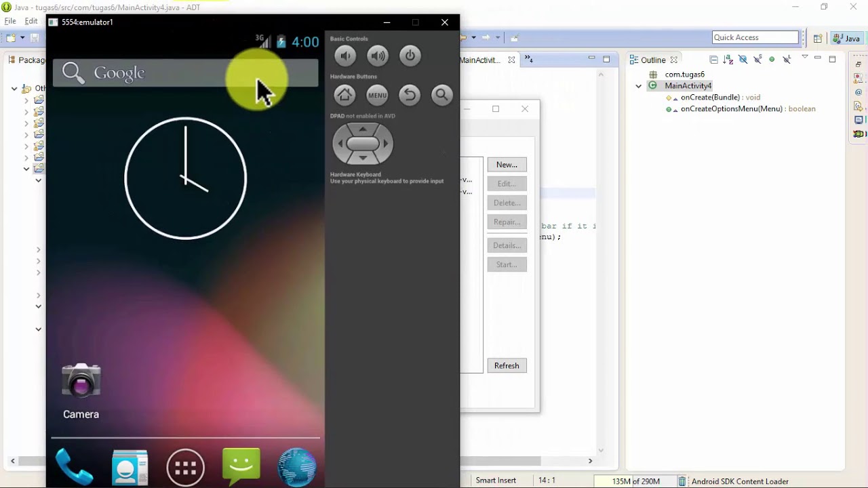Viewport: 868px width, 488px height.
Task: Tap the emulator back hardware button
Action: [410, 95]
